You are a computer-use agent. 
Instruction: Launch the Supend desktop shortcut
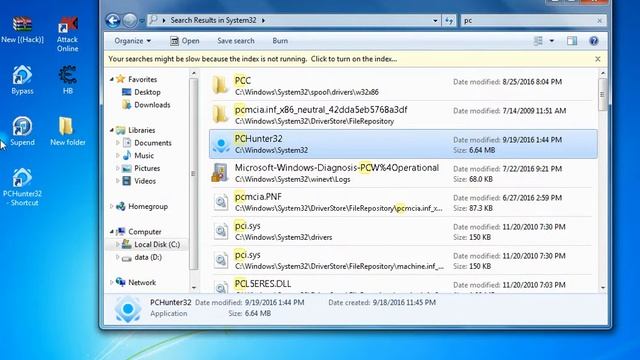pos(22,131)
